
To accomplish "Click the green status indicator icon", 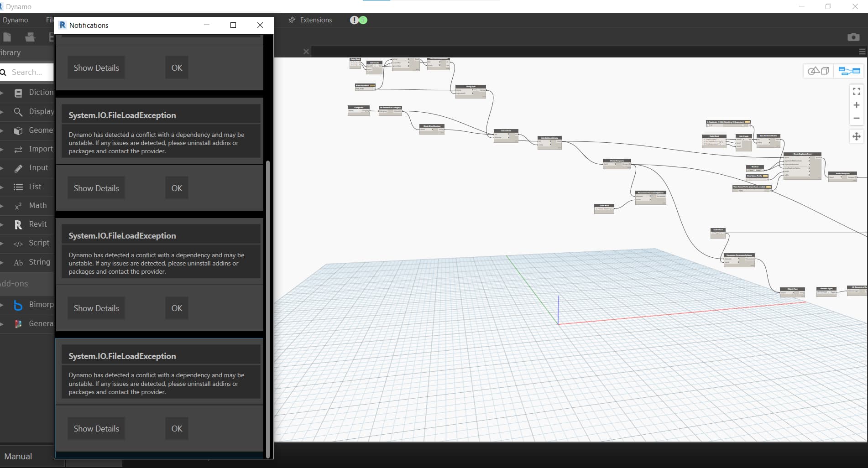I will (x=363, y=20).
